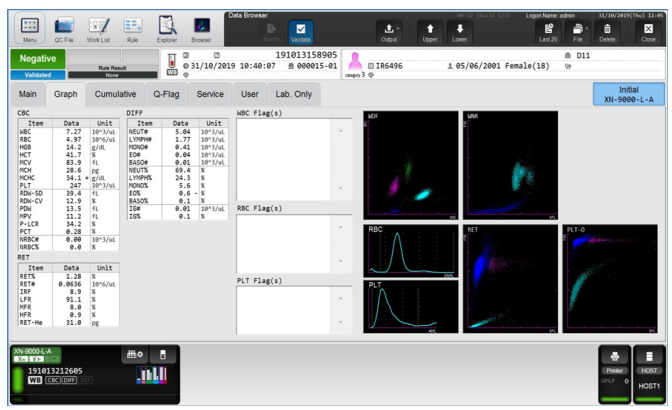Screen dimensions: 672x410
Task: Go to Lower sample record
Action: (459, 32)
